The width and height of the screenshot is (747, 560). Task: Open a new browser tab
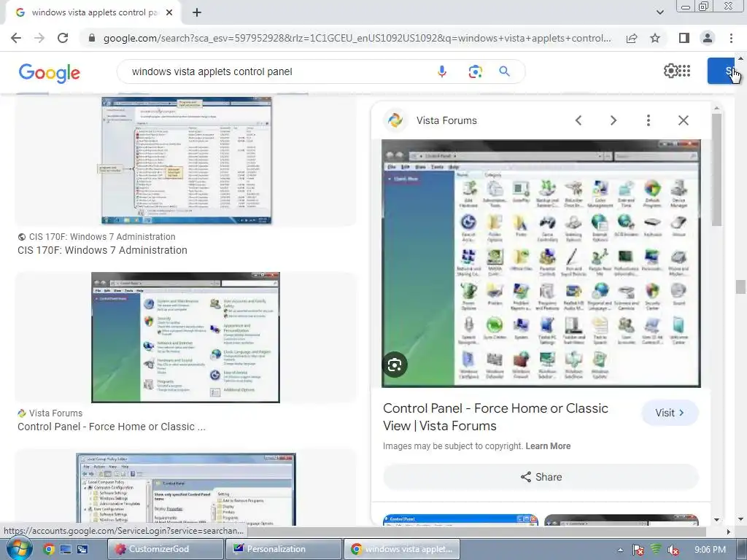pyautogui.click(x=197, y=12)
